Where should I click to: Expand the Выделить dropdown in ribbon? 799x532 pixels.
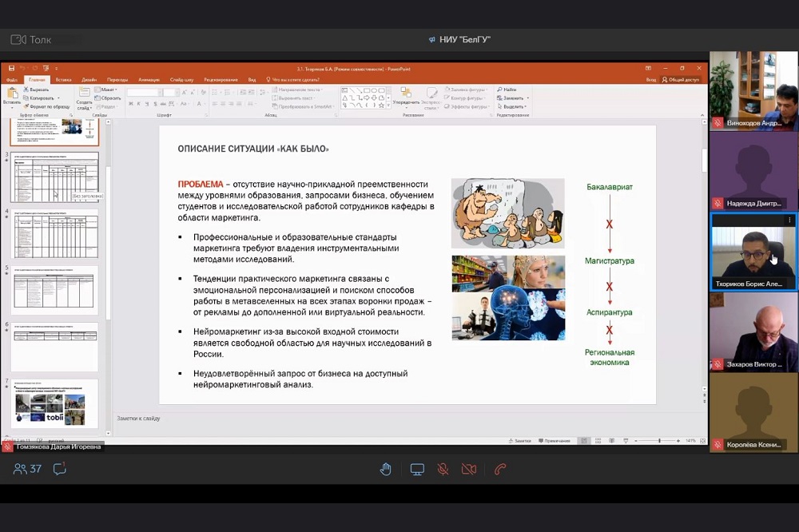point(514,106)
